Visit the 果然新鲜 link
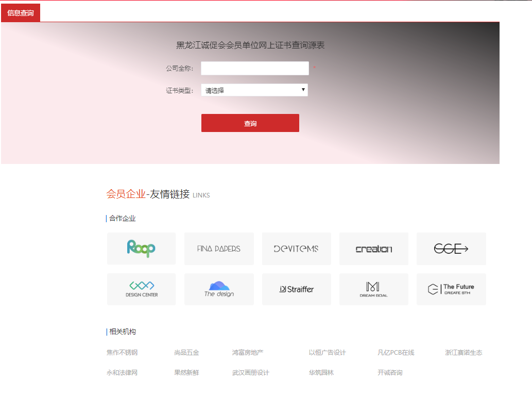This screenshot has width=532, height=396. [186, 373]
